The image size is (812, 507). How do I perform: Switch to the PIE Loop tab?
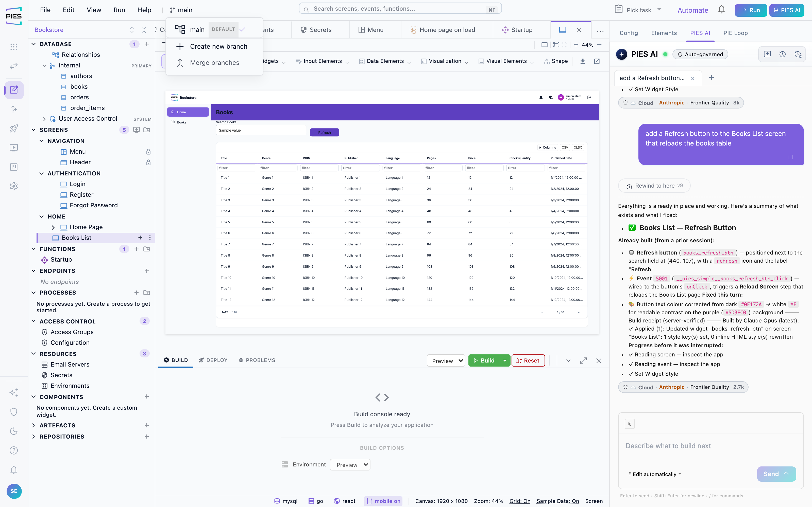pos(735,33)
